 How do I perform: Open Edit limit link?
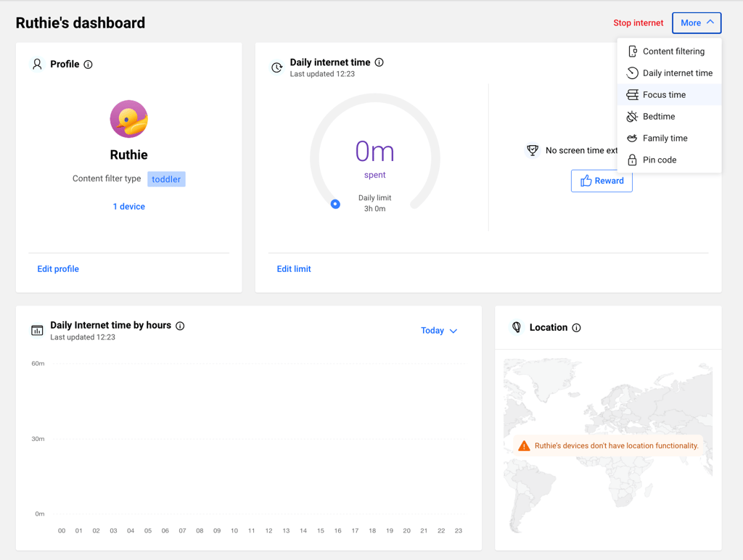click(294, 268)
